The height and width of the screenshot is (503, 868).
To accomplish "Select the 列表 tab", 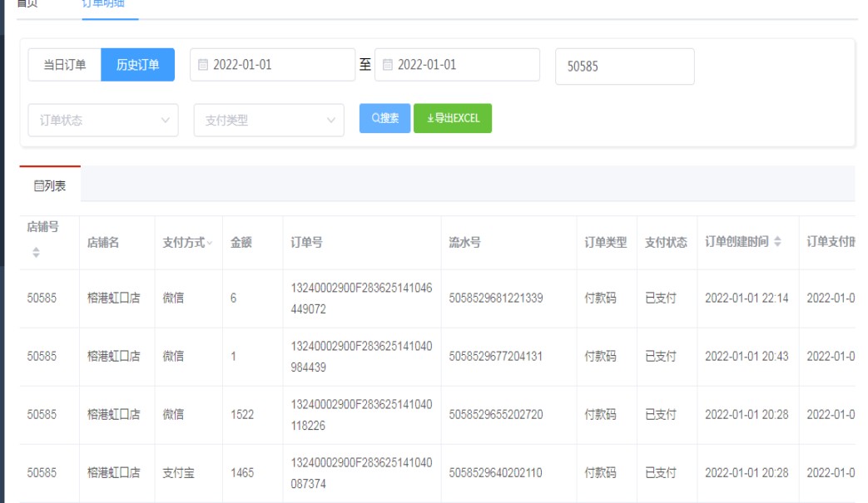I will [x=50, y=186].
